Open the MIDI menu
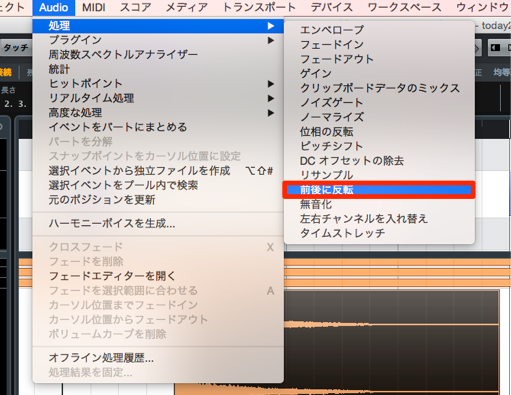This screenshot has width=511, height=395. (x=94, y=7)
